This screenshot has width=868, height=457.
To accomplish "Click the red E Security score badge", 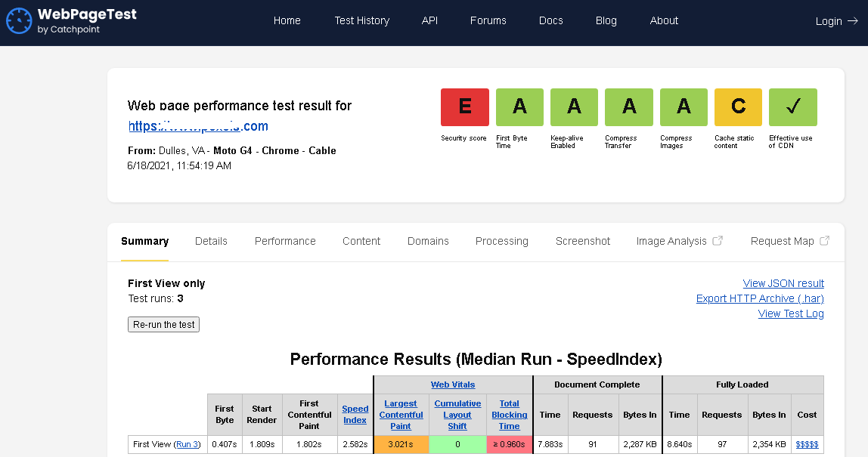I will point(464,107).
